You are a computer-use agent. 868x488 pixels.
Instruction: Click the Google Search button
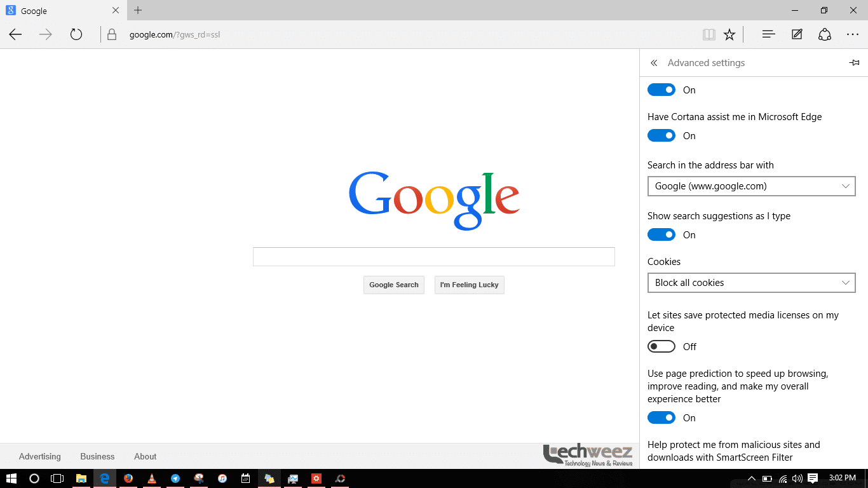(x=394, y=285)
